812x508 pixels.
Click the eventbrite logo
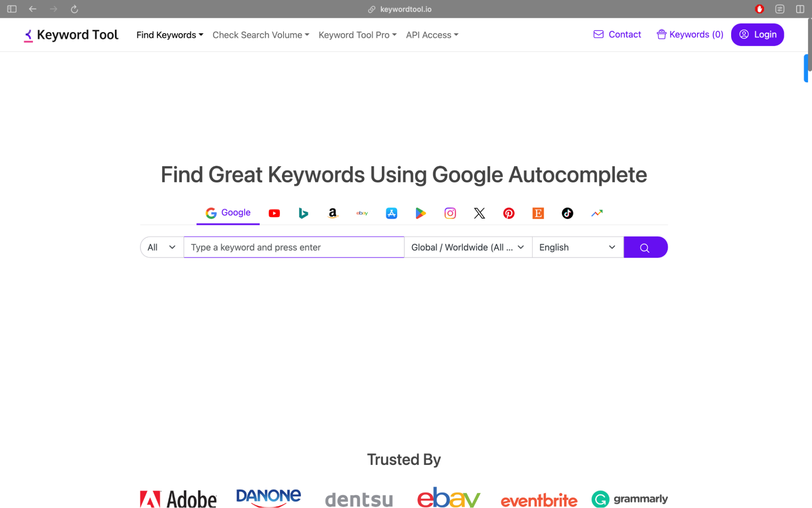(x=539, y=500)
